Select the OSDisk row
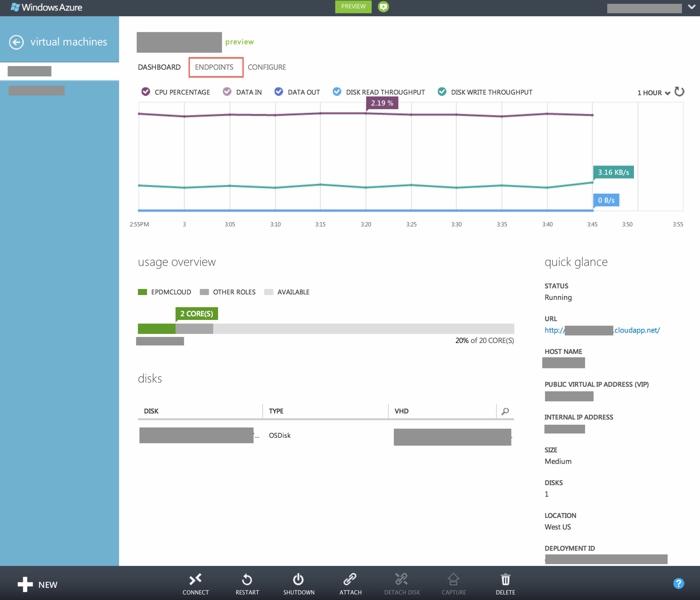700x600 pixels. click(326, 436)
